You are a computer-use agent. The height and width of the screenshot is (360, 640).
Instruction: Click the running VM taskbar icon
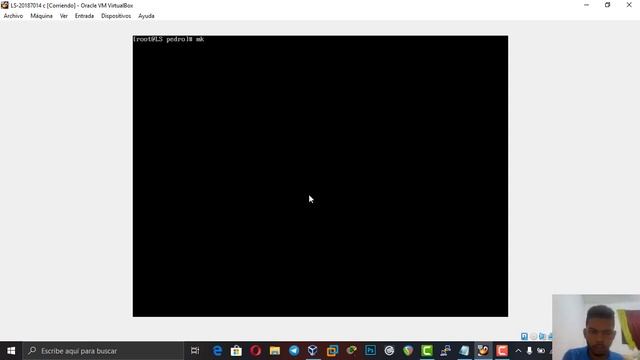[483, 351]
